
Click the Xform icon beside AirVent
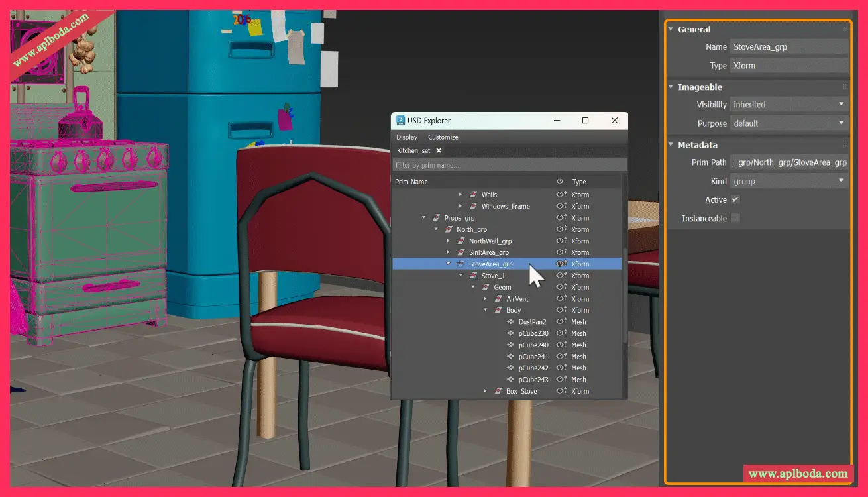498,299
